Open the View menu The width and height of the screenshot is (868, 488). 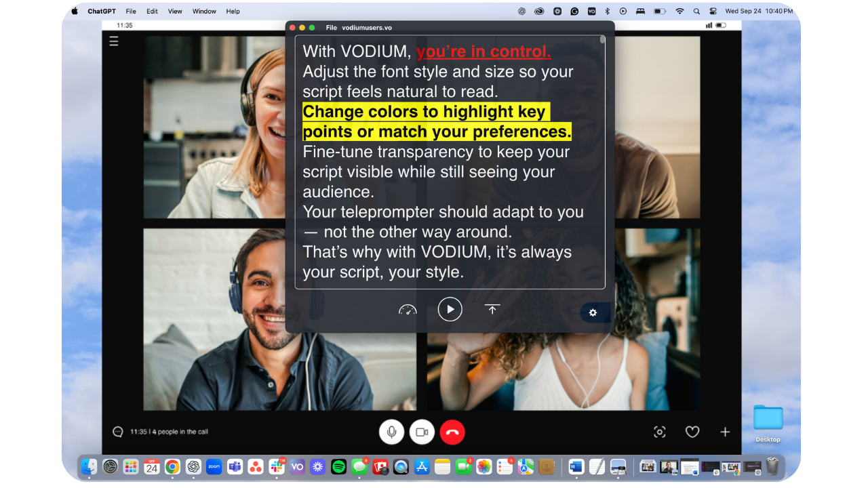tap(175, 11)
